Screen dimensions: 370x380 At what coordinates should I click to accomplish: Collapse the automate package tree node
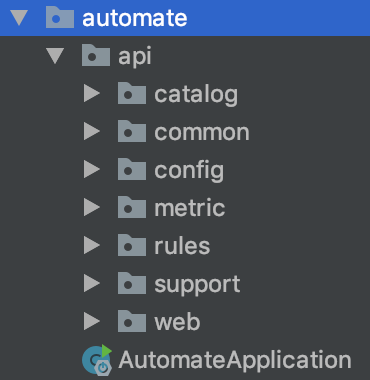[x=19, y=18]
